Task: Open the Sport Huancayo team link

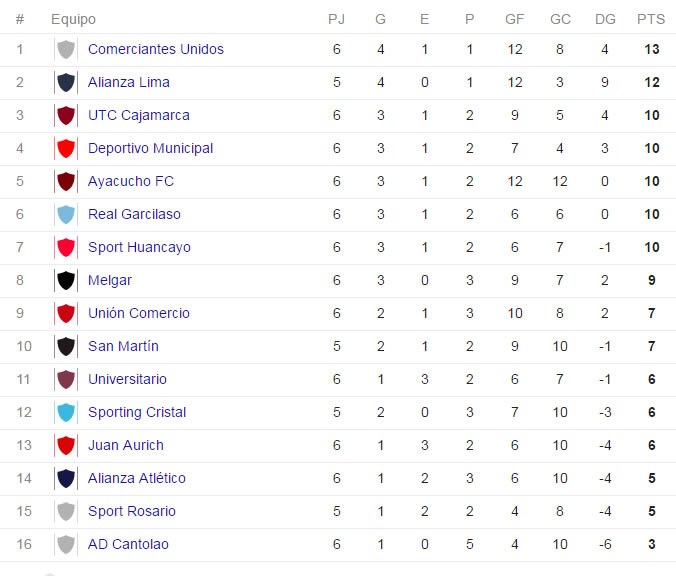Action: (x=139, y=247)
